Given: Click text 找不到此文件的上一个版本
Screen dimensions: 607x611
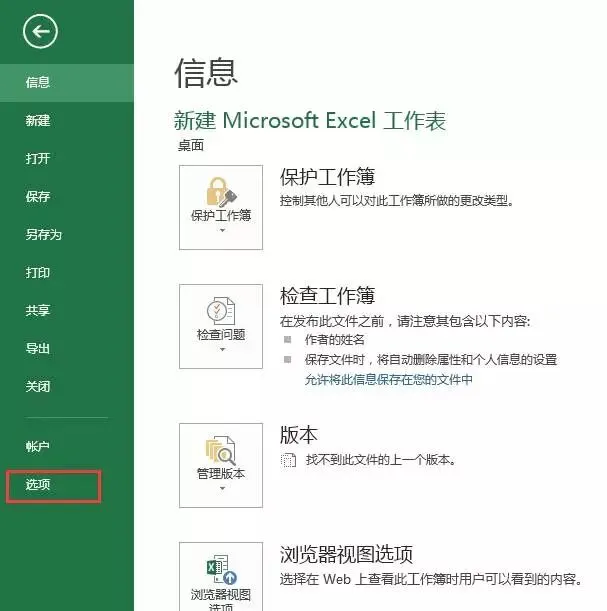Looking at the screenshot, I should tap(381, 460).
